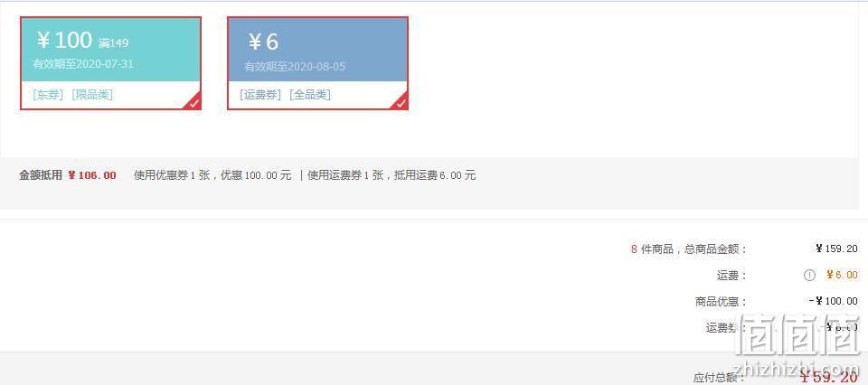Click the 满149 condition text
The image size is (868, 385).
[114, 42]
